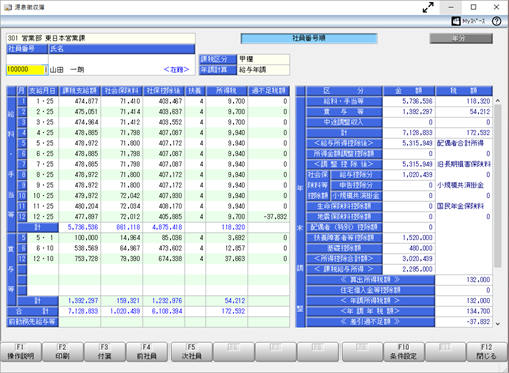This screenshot has height=373, width=509.
Task: Select salary subtotal 5,736,536 in blue
Action: 83,227
